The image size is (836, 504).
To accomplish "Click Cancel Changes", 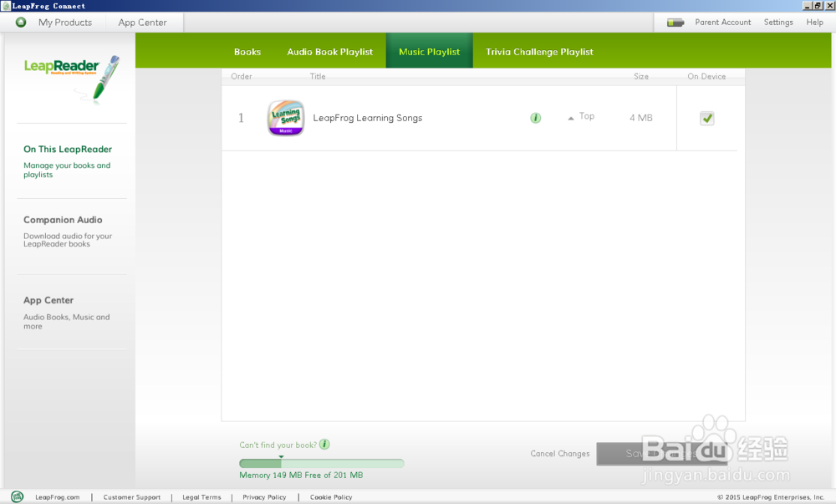I will pos(560,453).
